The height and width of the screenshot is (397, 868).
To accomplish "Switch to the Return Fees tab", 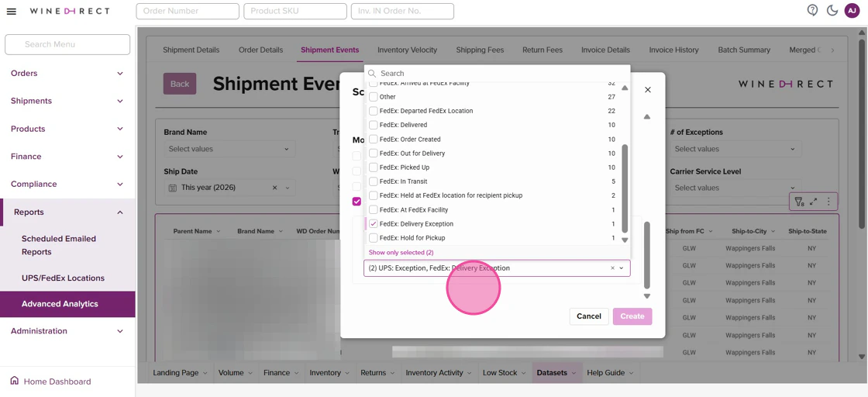I will pos(542,50).
